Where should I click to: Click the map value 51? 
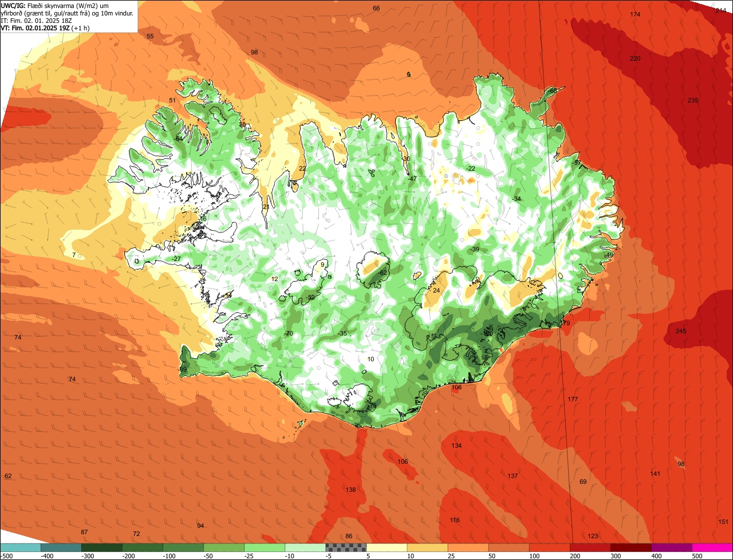[x=172, y=100]
